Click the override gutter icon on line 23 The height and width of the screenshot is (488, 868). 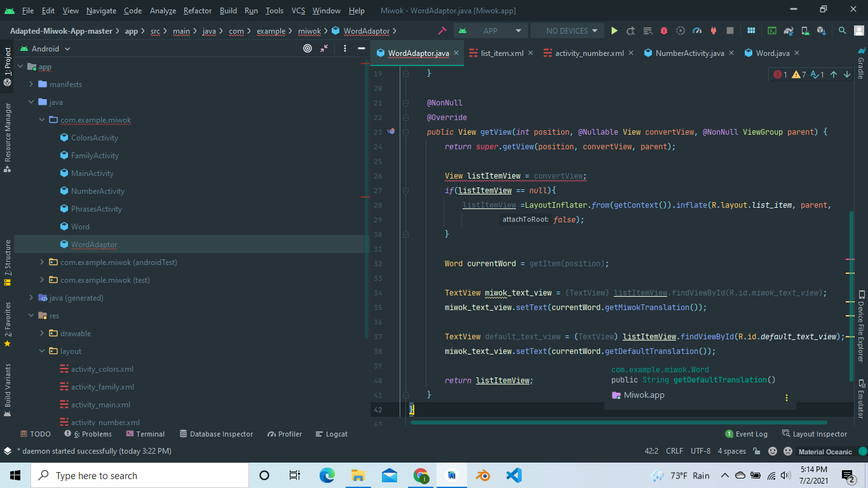tap(391, 132)
